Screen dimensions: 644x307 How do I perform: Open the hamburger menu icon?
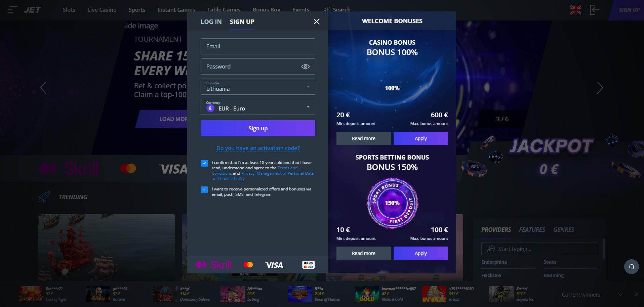tap(12, 10)
